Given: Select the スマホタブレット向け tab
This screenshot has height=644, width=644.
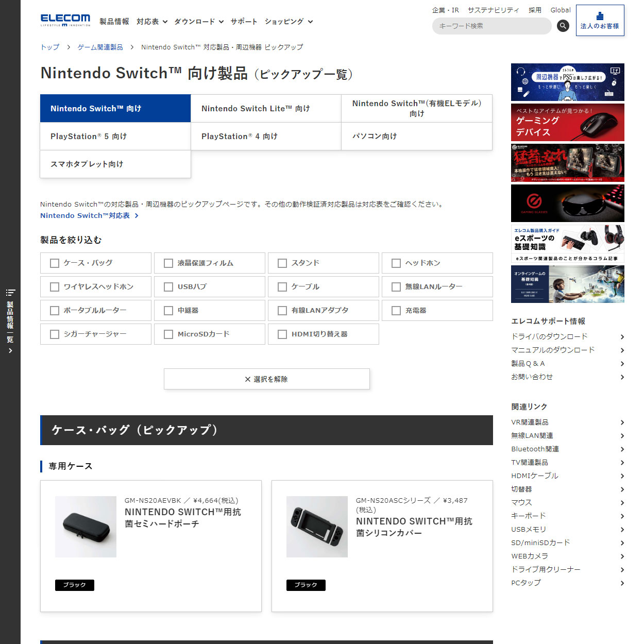Looking at the screenshot, I should [115, 164].
